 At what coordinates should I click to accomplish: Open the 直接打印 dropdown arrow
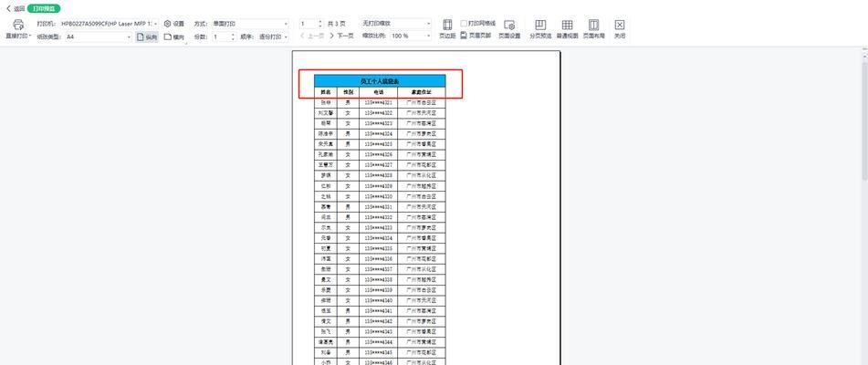pos(29,36)
